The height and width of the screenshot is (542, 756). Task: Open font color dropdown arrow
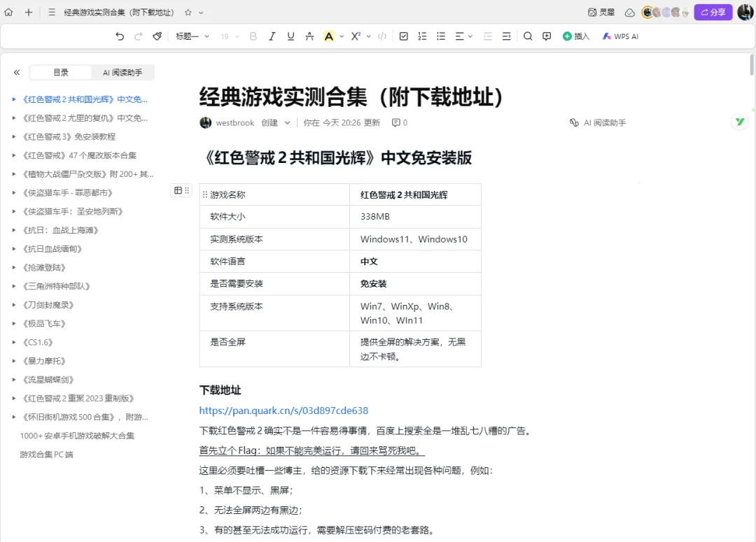point(342,36)
